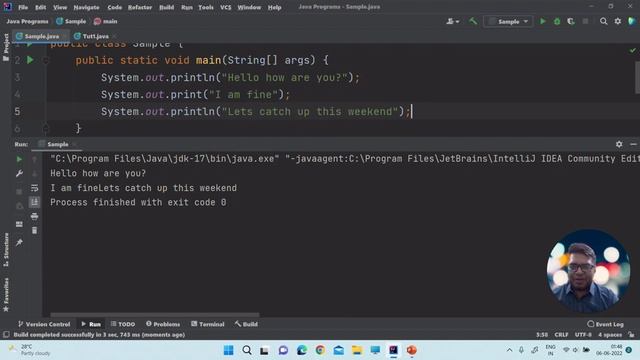The width and height of the screenshot is (640, 360).
Task: Select the Sample.java editor tab
Action: (42, 36)
